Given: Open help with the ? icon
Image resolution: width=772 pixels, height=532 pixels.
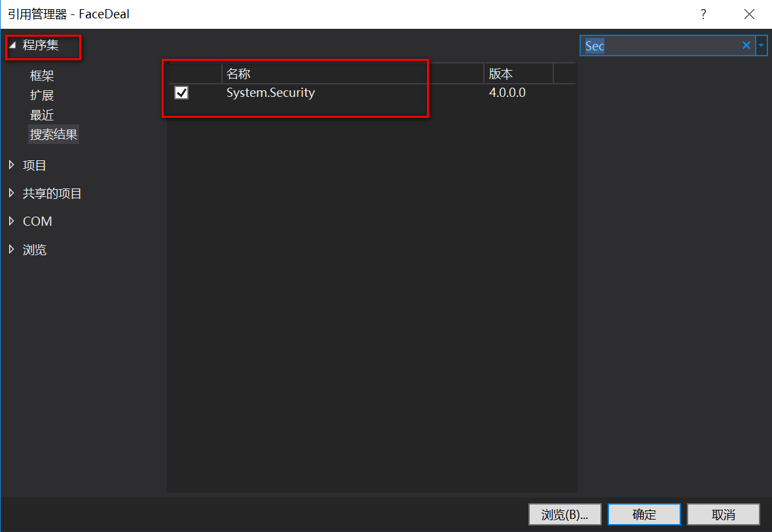Looking at the screenshot, I should (x=703, y=14).
